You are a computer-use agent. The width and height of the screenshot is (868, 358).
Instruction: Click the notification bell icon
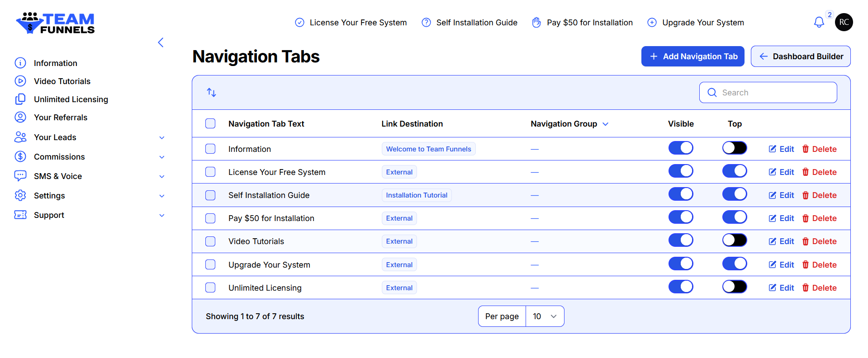(x=819, y=22)
